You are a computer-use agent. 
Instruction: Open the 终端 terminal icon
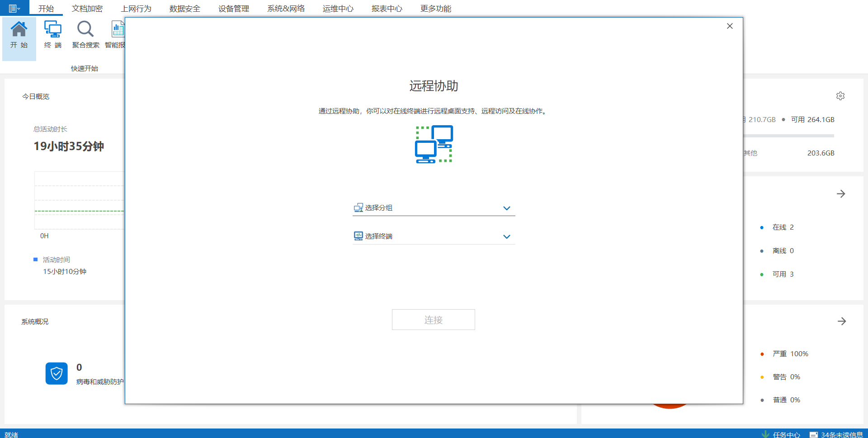point(53,35)
